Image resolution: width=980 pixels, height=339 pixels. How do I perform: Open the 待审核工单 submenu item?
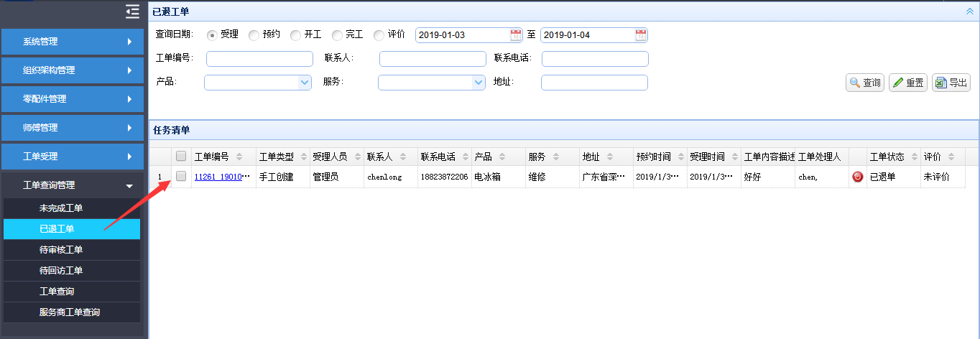(x=72, y=250)
